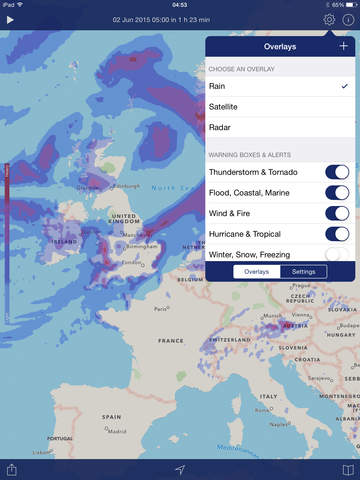Tap the share icon in bottom bar
The width and height of the screenshot is (360, 480).
tap(11, 470)
